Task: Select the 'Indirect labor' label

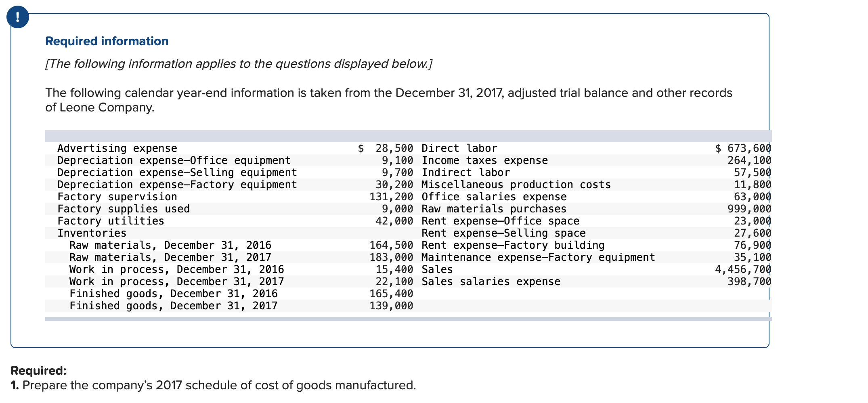Action: coord(466,172)
